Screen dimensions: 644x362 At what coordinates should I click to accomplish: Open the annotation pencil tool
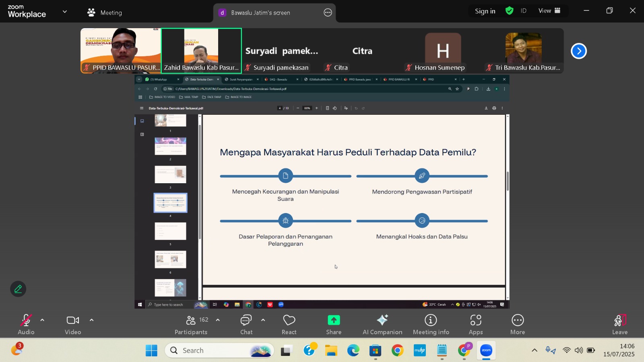tap(18, 289)
